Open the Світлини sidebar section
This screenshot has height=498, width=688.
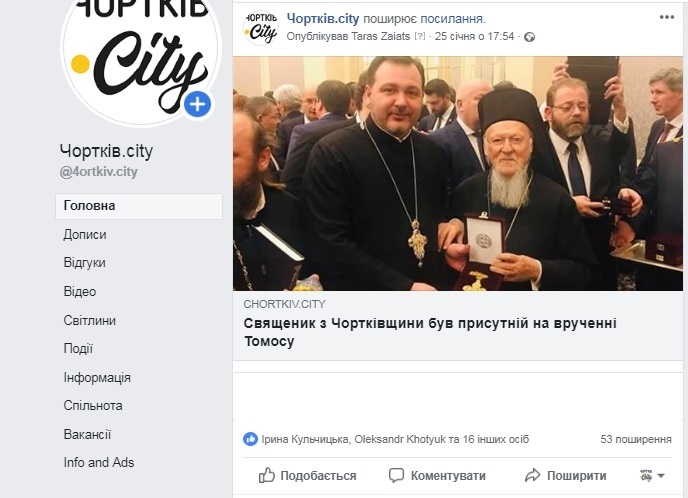tap(90, 320)
